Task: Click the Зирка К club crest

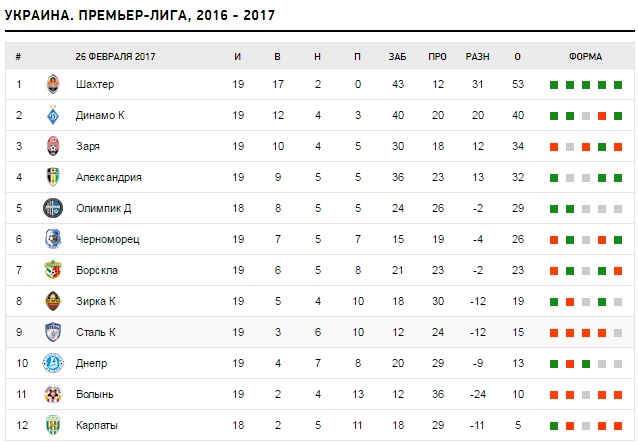Action: point(53,302)
